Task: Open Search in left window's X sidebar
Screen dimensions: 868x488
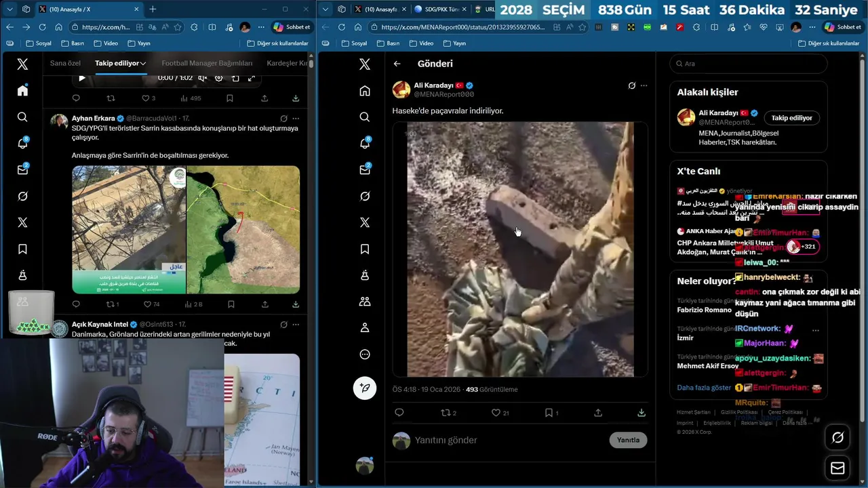Action: tap(22, 117)
